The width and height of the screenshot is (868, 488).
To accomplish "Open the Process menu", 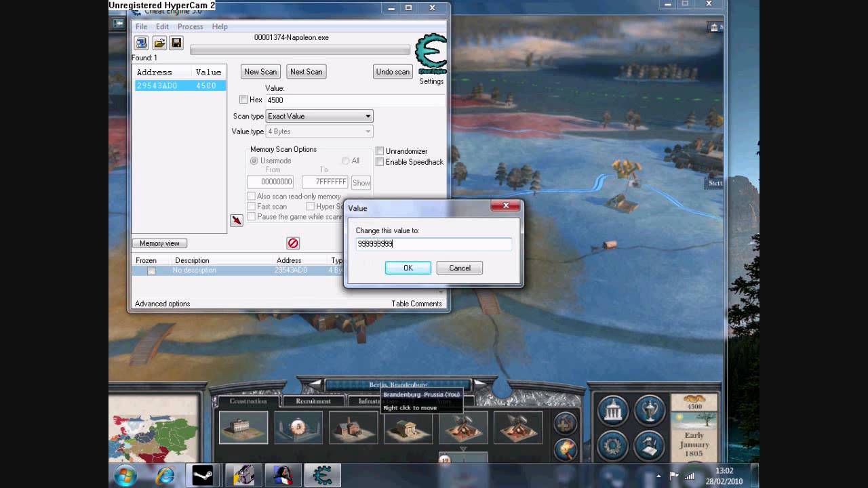I will click(191, 26).
